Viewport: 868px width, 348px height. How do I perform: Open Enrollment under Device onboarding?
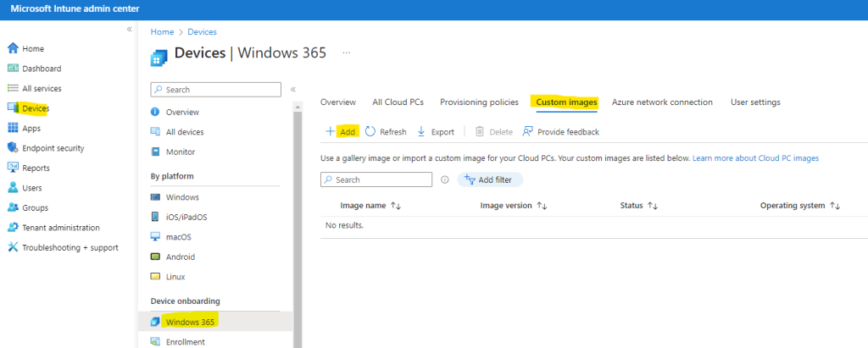[177, 342]
